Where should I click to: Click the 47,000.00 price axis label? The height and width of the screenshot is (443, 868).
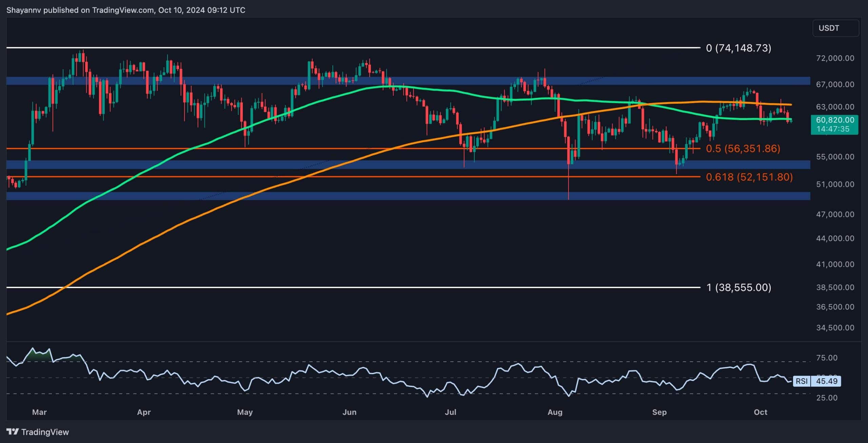835,214
